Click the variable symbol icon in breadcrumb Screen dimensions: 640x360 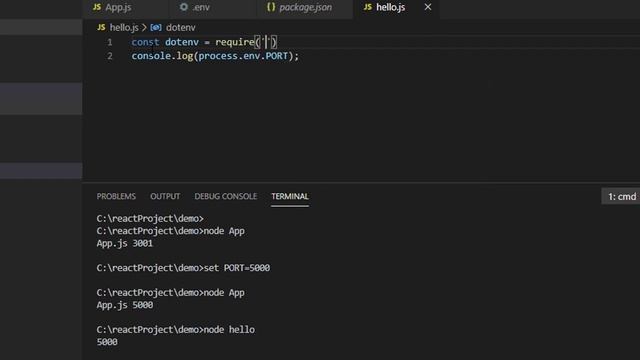[156, 28]
